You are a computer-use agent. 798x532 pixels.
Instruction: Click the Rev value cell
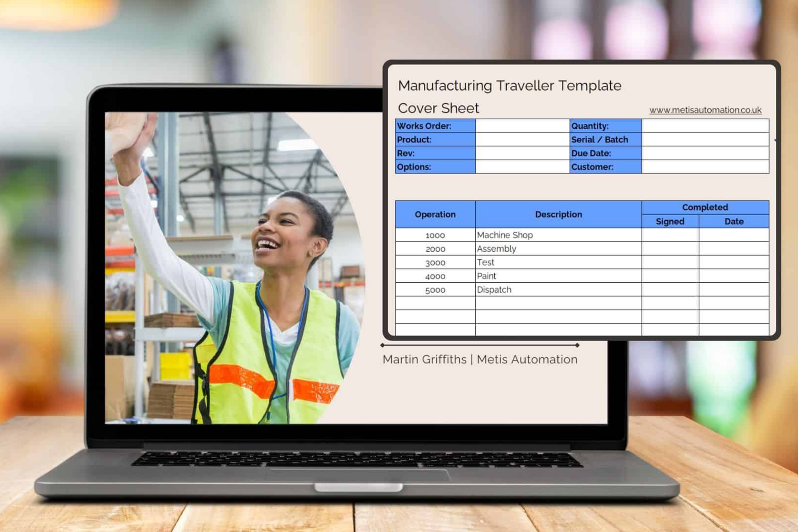tap(522, 153)
